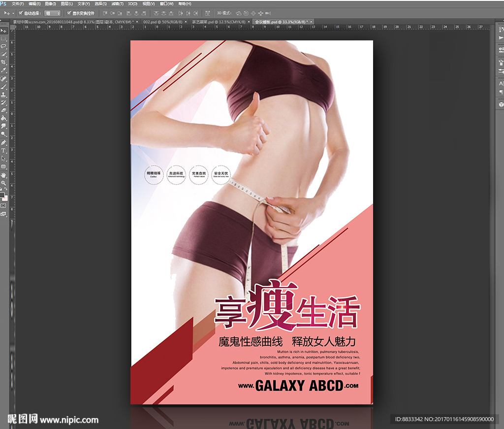Open the 视图(V) menu
This screenshot has height=429, width=504.
point(149,3)
